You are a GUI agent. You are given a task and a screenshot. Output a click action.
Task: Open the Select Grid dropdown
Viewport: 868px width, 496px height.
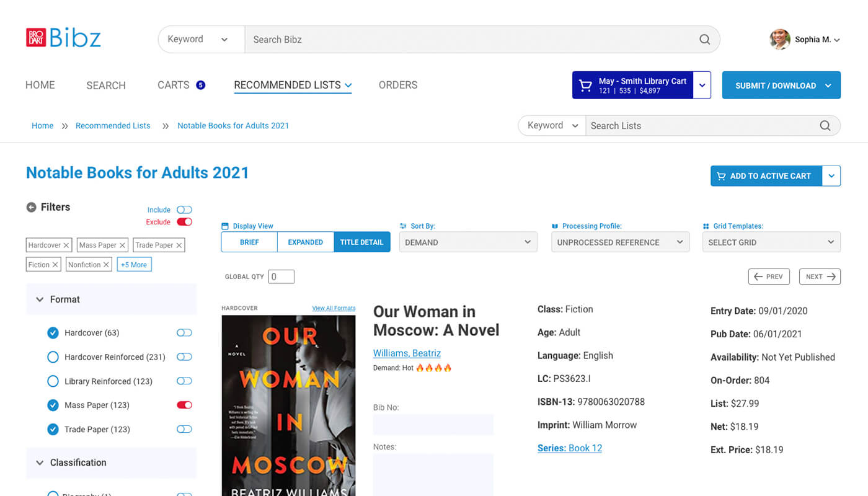(771, 242)
